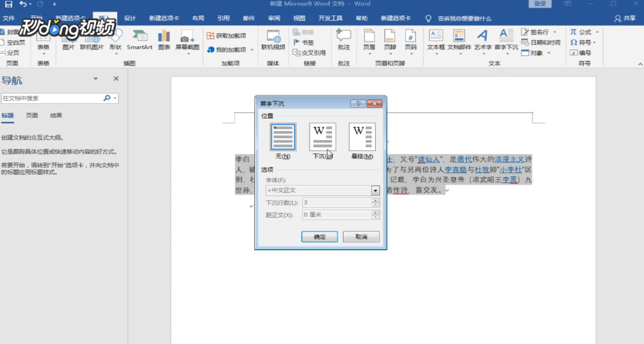This screenshot has width=644, height=344.
Task: Collapse the ribbon with the arrow
Action: point(640,64)
